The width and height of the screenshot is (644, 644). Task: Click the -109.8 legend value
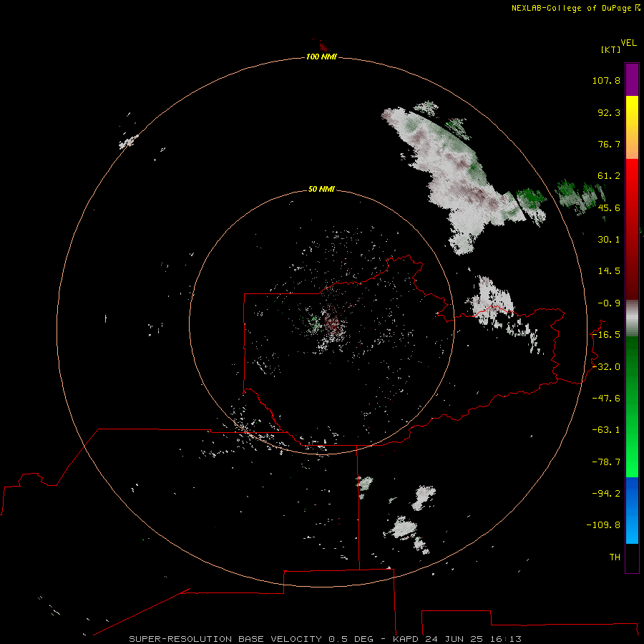[603, 525]
